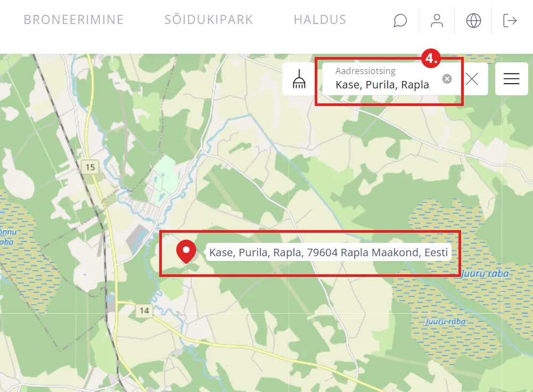533x392 pixels.
Task: Close the address search panel with X
Action: point(472,79)
